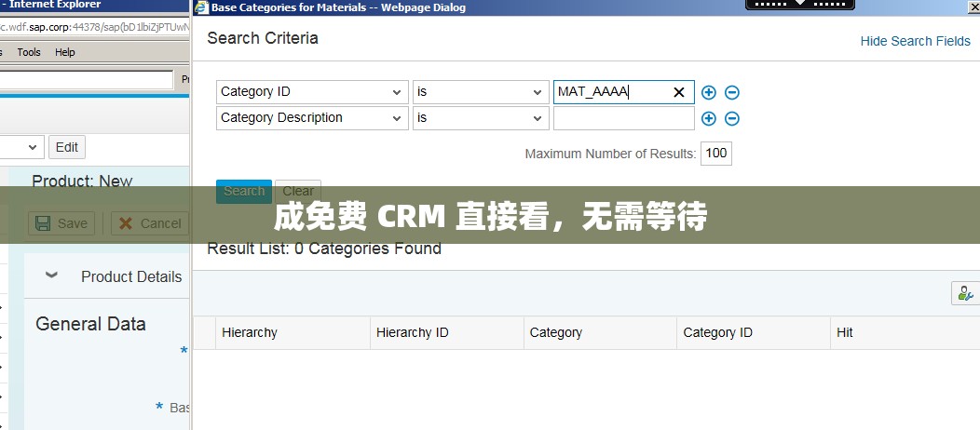Click the Search button
The image size is (980, 430).
[x=244, y=191]
